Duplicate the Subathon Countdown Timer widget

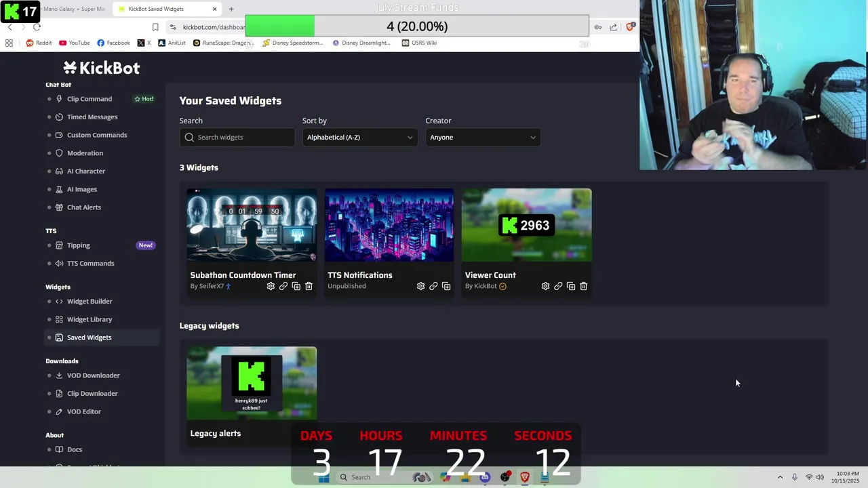pos(296,286)
